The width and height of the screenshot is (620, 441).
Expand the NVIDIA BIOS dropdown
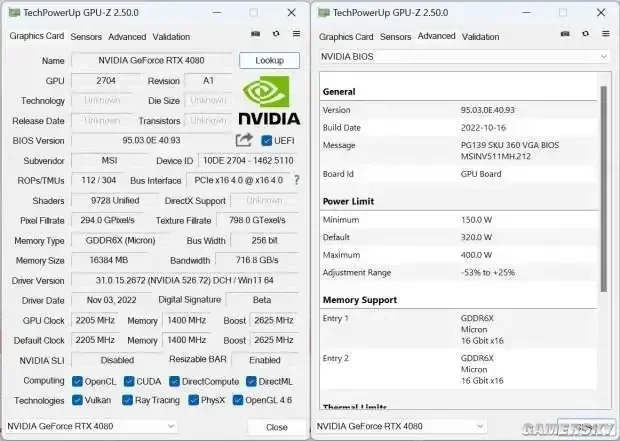(464, 57)
